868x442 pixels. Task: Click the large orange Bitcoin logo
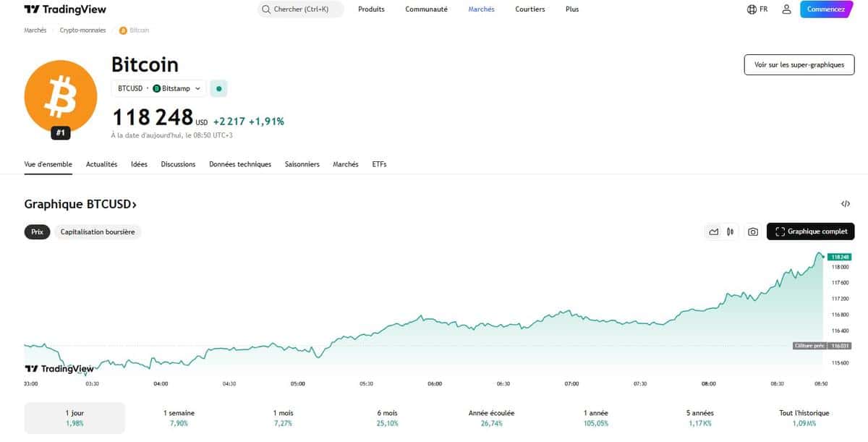pos(60,96)
